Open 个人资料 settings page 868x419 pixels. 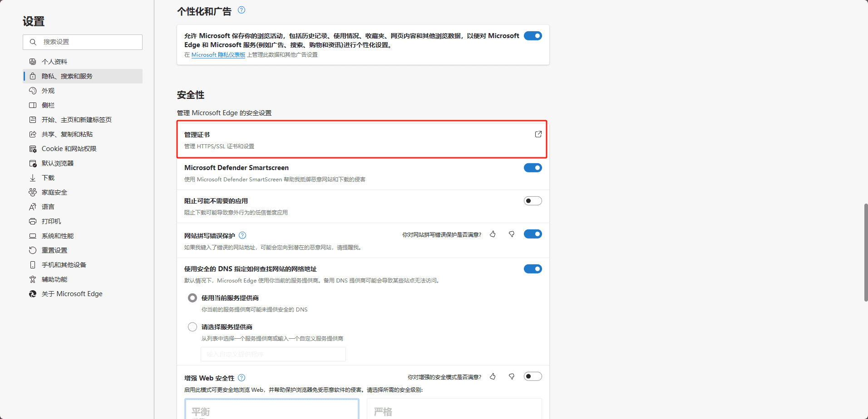click(x=83, y=62)
